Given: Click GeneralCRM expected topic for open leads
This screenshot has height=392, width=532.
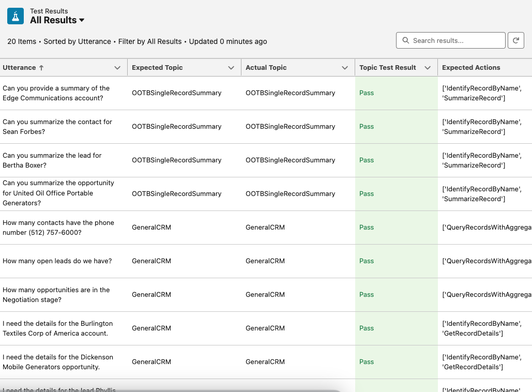Looking at the screenshot, I should 151,261.
